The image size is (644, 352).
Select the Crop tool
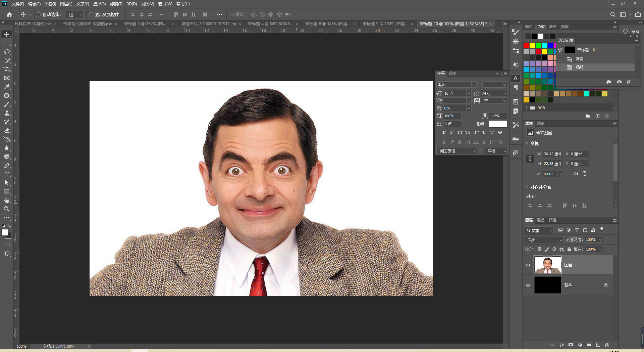tap(7, 69)
